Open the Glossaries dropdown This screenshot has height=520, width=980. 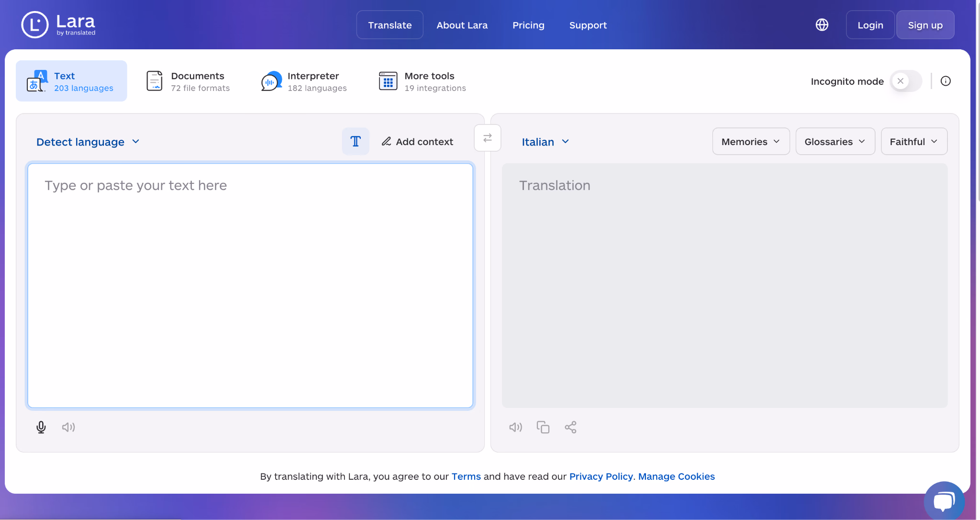835,141
